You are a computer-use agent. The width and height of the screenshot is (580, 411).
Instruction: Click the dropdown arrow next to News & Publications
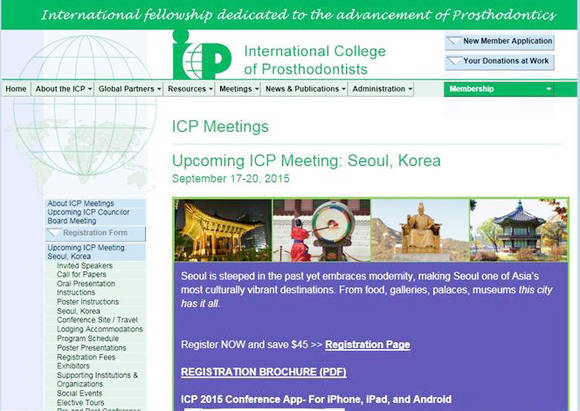(x=344, y=90)
